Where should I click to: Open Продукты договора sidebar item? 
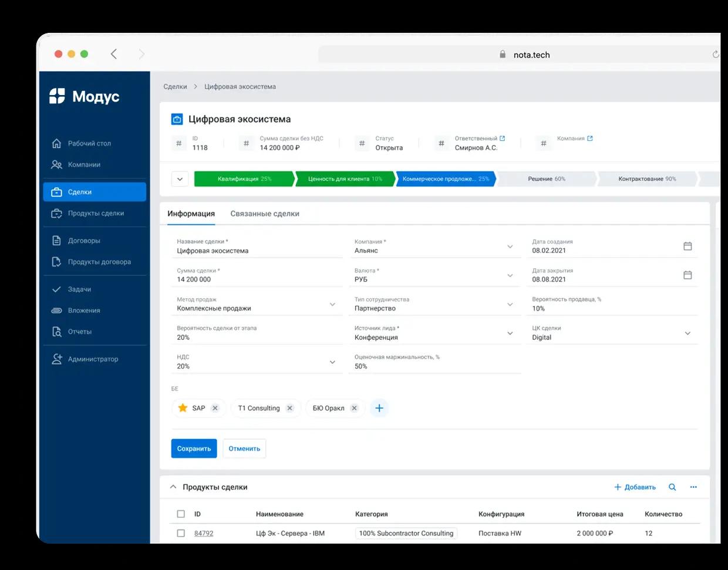pos(95,262)
